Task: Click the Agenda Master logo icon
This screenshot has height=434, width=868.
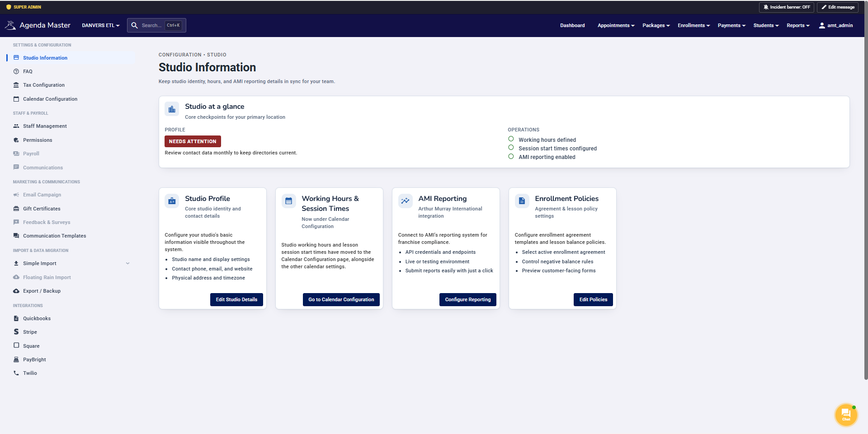Action: [x=10, y=25]
